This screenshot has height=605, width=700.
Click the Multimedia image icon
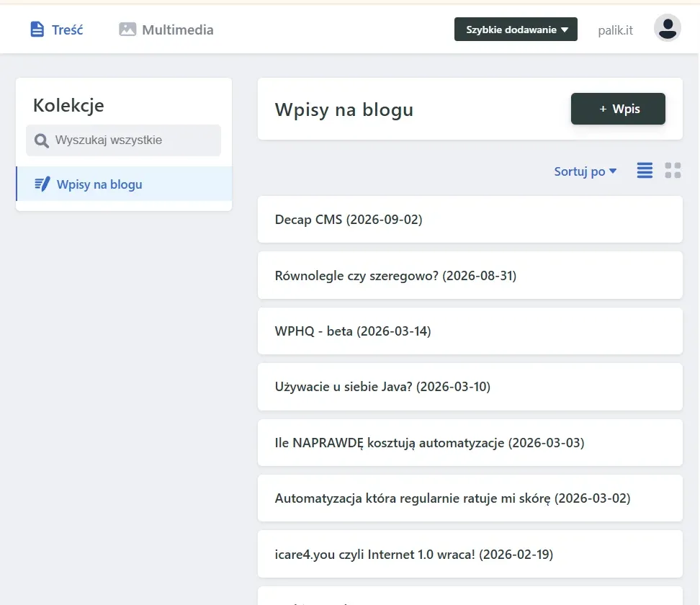point(127,30)
